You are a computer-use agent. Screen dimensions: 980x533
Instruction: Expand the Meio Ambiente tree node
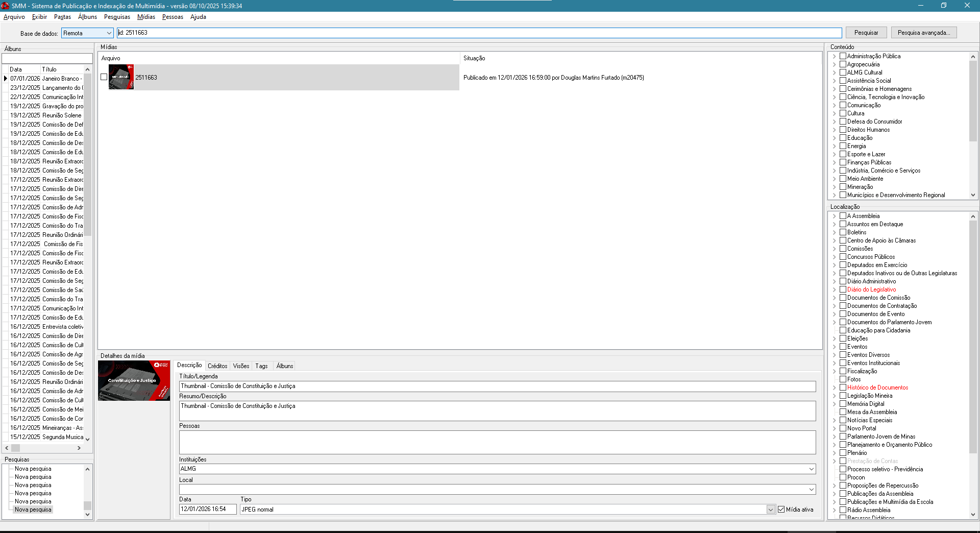point(835,179)
